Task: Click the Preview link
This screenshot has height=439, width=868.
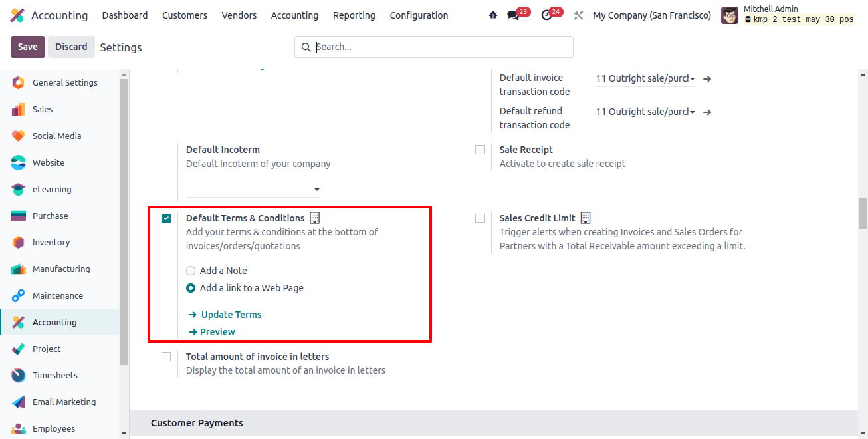Action: point(212,332)
